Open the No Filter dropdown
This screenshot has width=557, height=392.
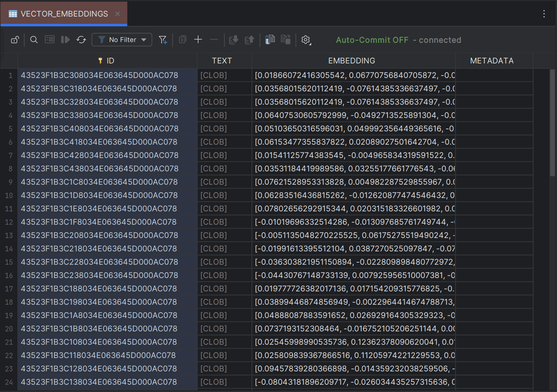tap(122, 40)
